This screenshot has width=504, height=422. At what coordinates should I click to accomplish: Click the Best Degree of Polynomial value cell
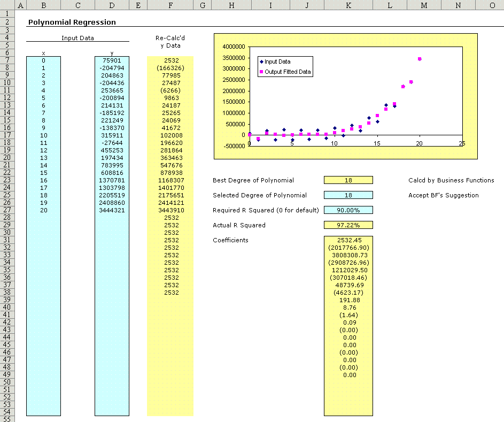(348, 180)
